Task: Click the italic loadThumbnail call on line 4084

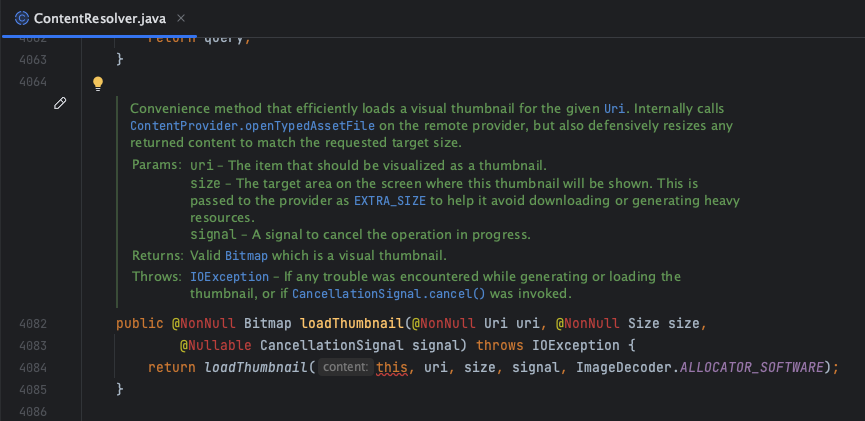Action: (x=256, y=367)
